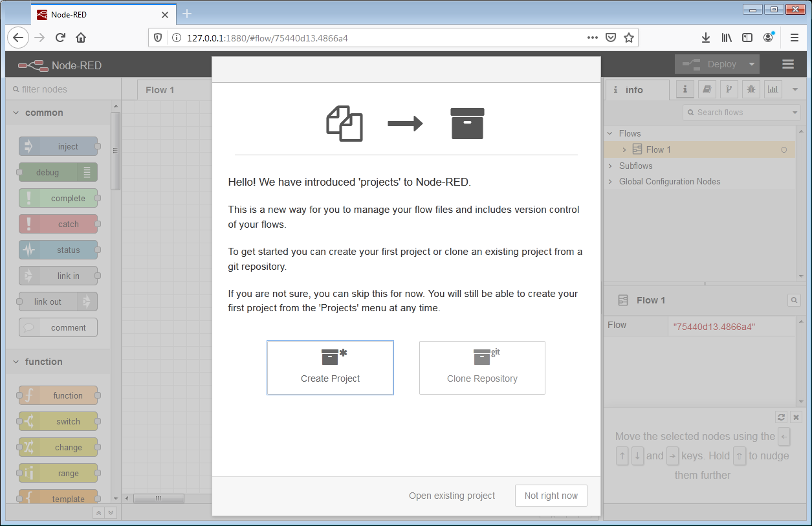Image resolution: width=812 pixels, height=526 pixels.
Task: Go to Firefox home page
Action: [x=81, y=38]
